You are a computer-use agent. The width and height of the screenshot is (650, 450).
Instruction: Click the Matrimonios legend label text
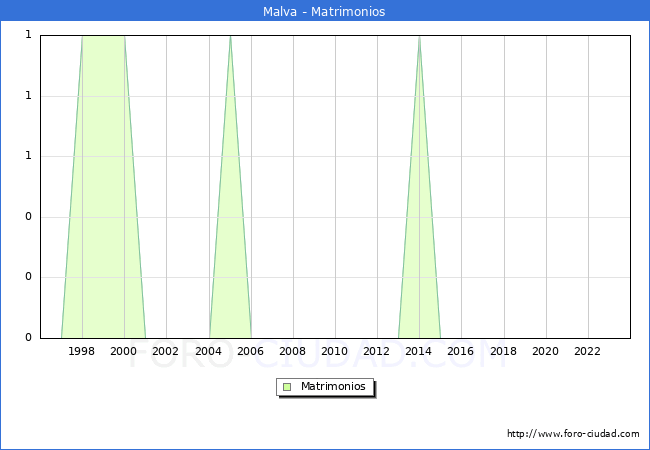tap(334, 386)
